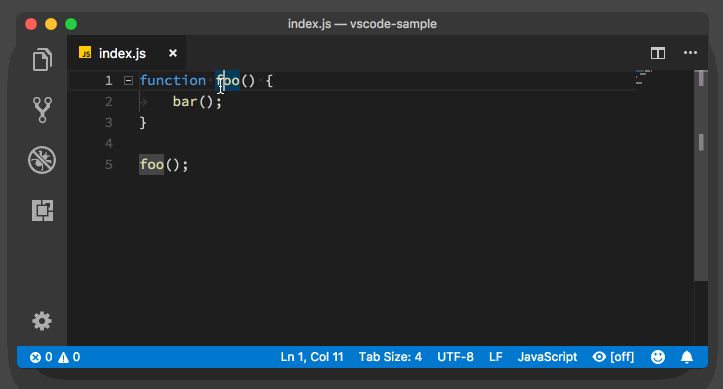
Task: Show notifications with the bell icon
Action: [687, 357]
